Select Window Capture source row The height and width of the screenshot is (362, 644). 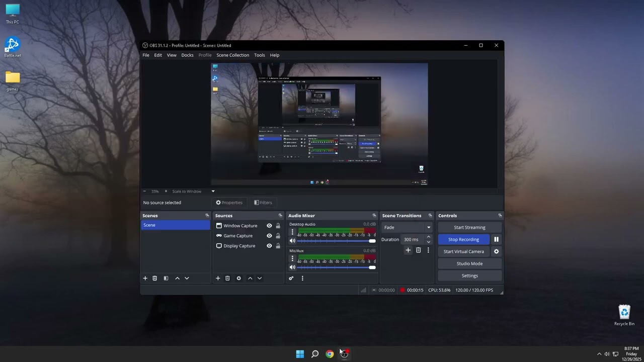pyautogui.click(x=248, y=226)
